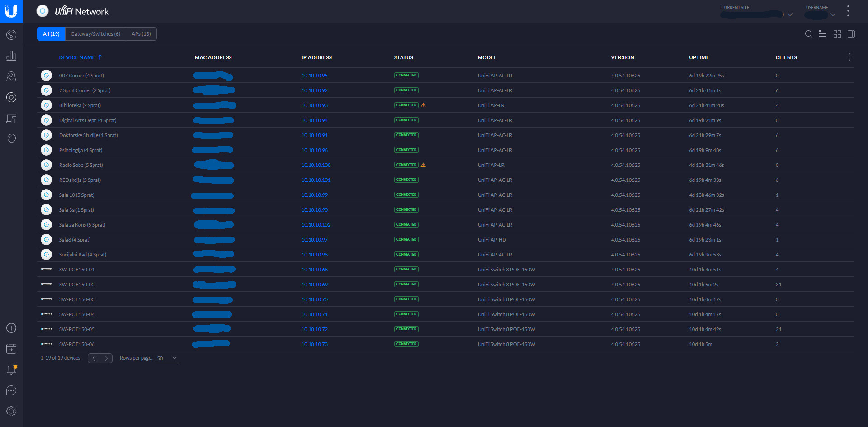This screenshot has height=427, width=868.
Task: Select the Gateway/Switches (6) tab
Action: click(x=95, y=34)
